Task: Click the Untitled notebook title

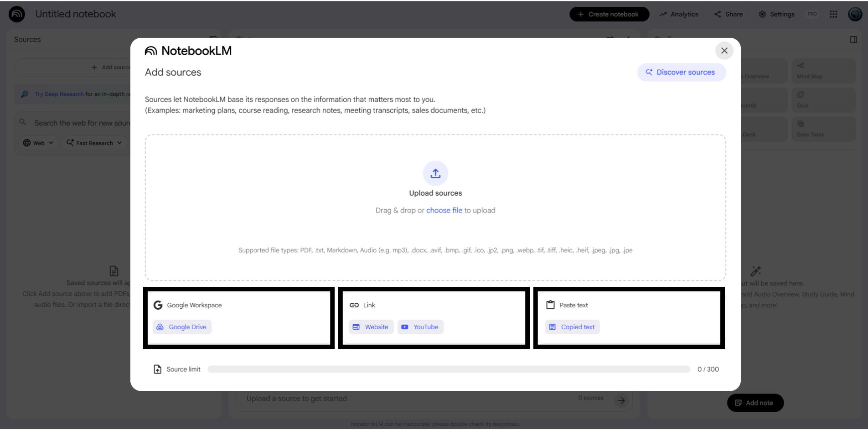Action: point(76,14)
